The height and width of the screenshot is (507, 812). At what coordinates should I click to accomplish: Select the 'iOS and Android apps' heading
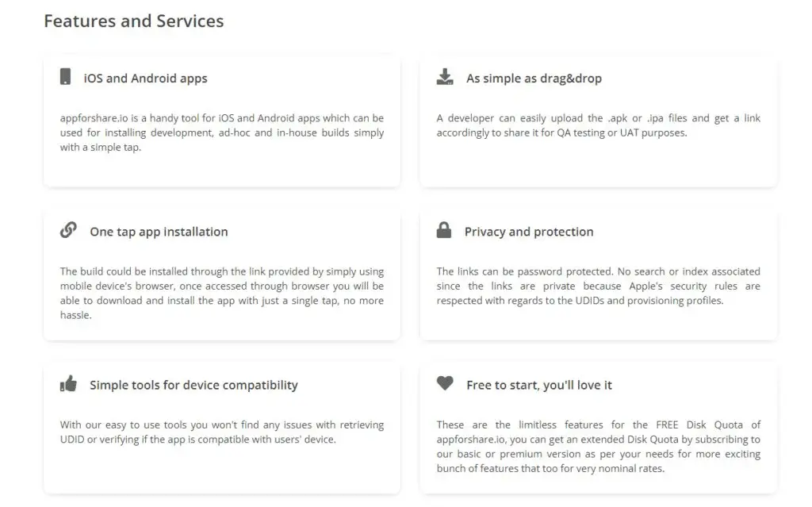[x=146, y=79]
